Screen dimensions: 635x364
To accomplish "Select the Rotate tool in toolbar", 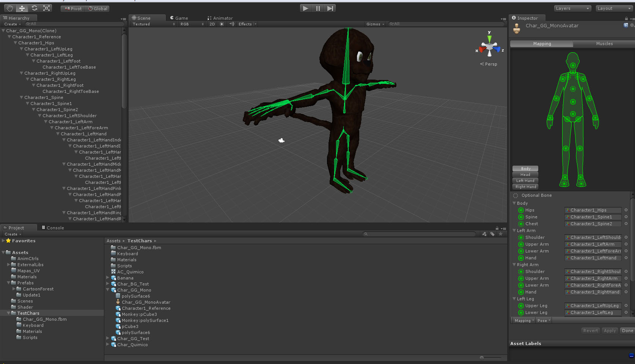I will coord(34,8).
